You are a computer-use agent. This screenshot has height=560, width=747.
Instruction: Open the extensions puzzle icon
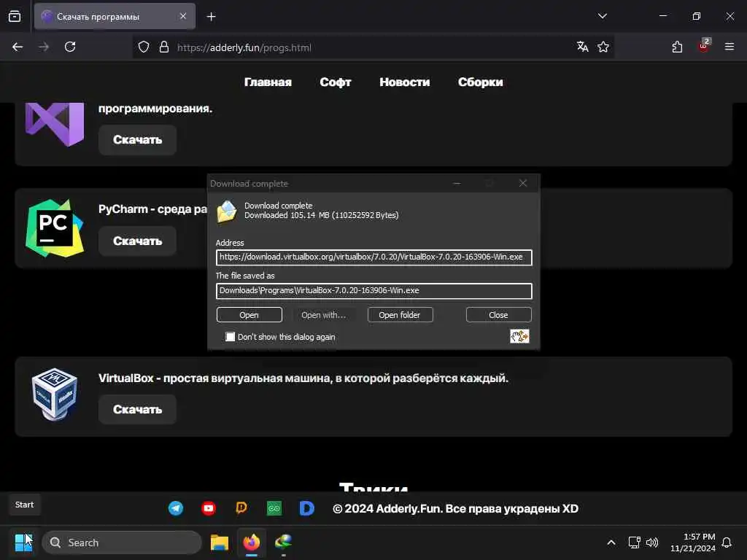[677, 47]
